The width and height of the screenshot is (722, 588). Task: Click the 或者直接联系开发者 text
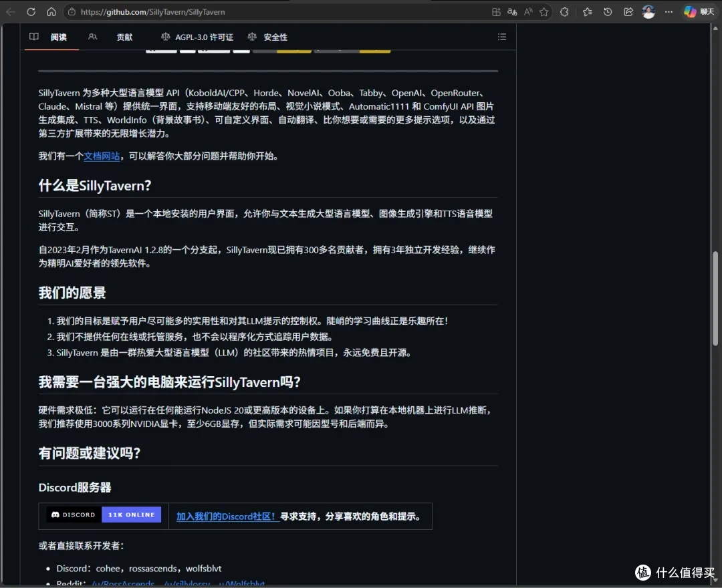(81, 546)
